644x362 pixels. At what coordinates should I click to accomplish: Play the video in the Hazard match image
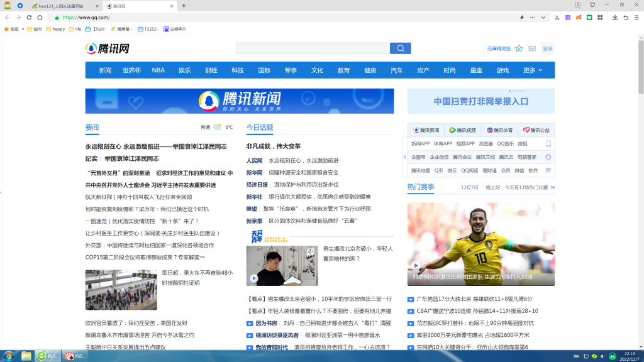click(x=415, y=265)
